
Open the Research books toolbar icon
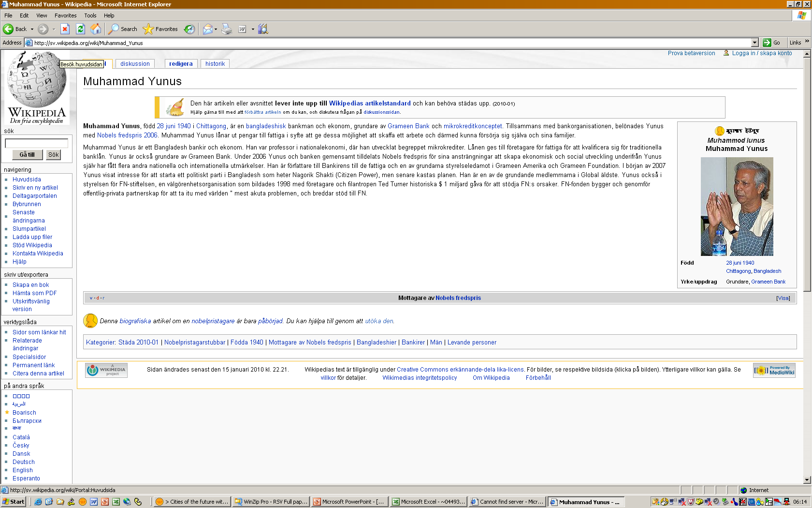click(x=263, y=29)
